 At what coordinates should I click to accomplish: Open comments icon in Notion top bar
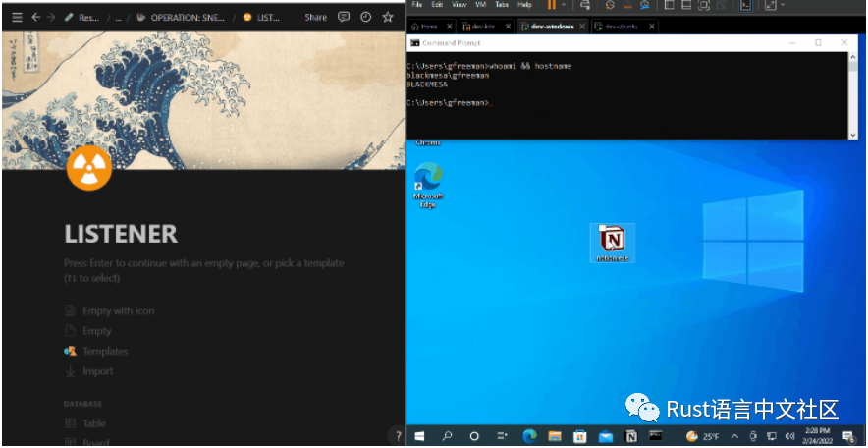(x=344, y=17)
